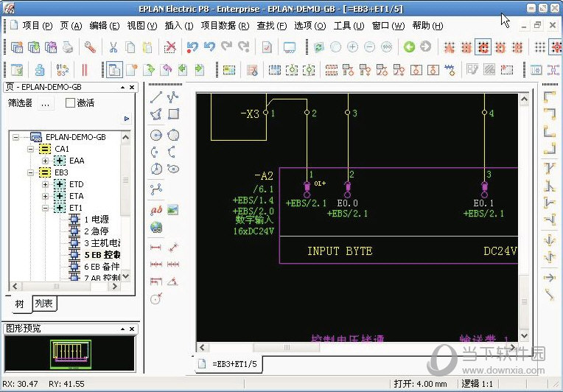The width and height of the screenshot is (563, 392).
Task: Select the spline curve tool
Action: pyautogui.click(x=156, y=189)
